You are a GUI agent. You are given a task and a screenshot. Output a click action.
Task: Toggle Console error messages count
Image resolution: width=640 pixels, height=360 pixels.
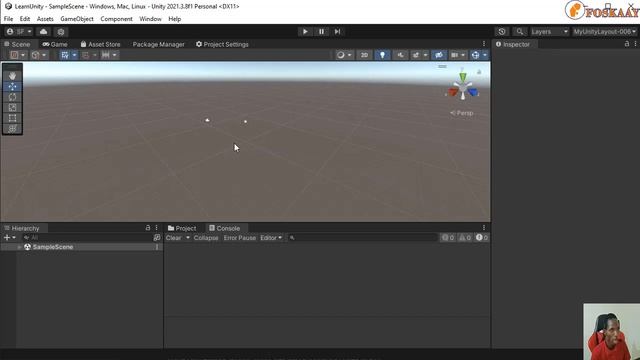pyautogui.click(x=482, y=238)
